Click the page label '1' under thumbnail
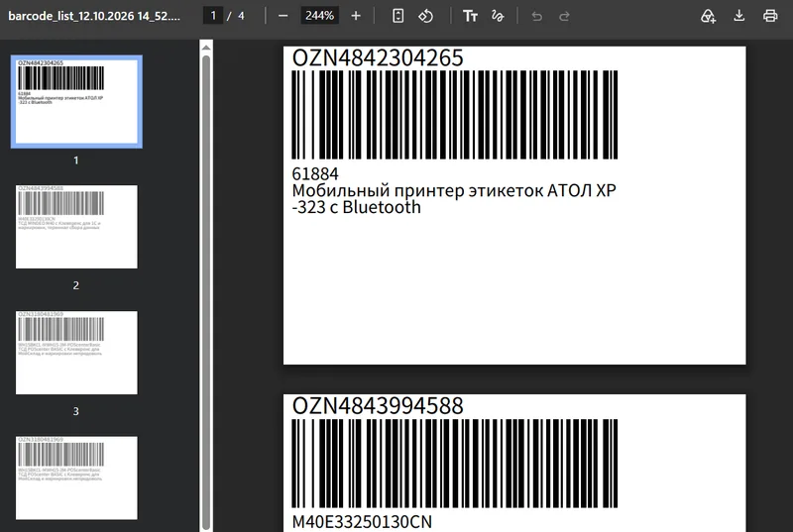The width and height of the screenshot is (793, 532). pos(76,160)
